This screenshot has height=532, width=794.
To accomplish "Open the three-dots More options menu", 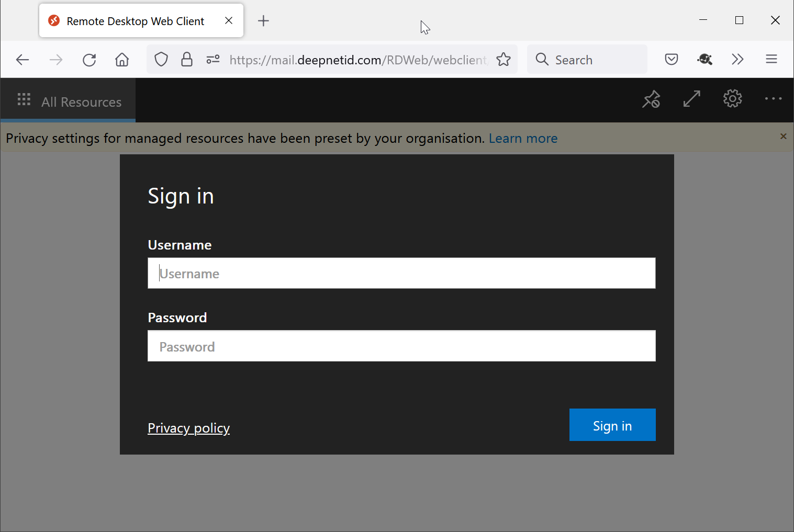I will tap(773, 99).
